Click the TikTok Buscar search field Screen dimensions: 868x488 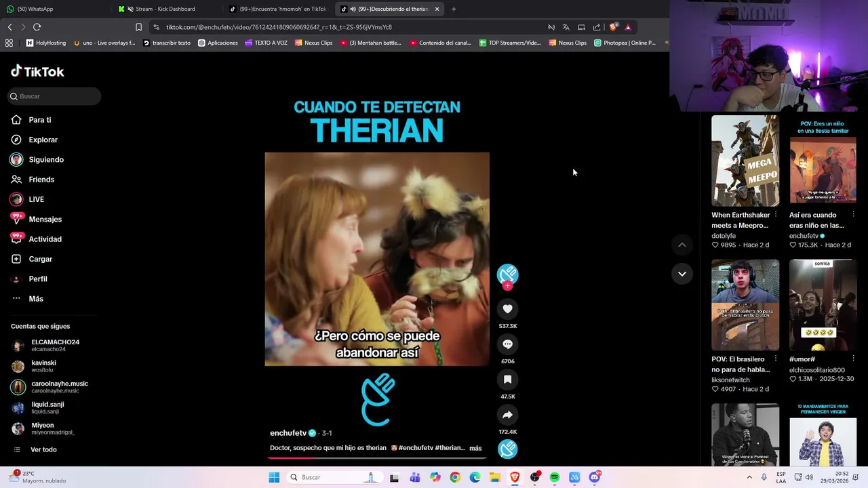coord(54,96)
